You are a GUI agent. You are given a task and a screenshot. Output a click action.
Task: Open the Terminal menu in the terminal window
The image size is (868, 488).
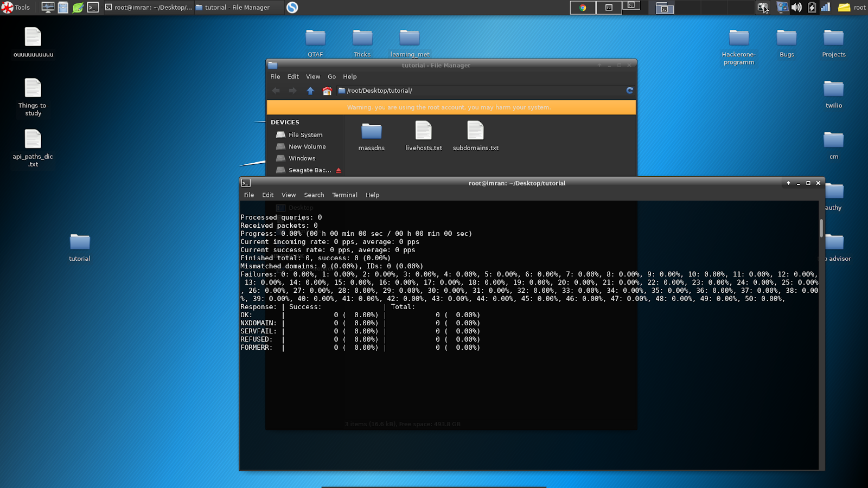(x=345, y=195)
